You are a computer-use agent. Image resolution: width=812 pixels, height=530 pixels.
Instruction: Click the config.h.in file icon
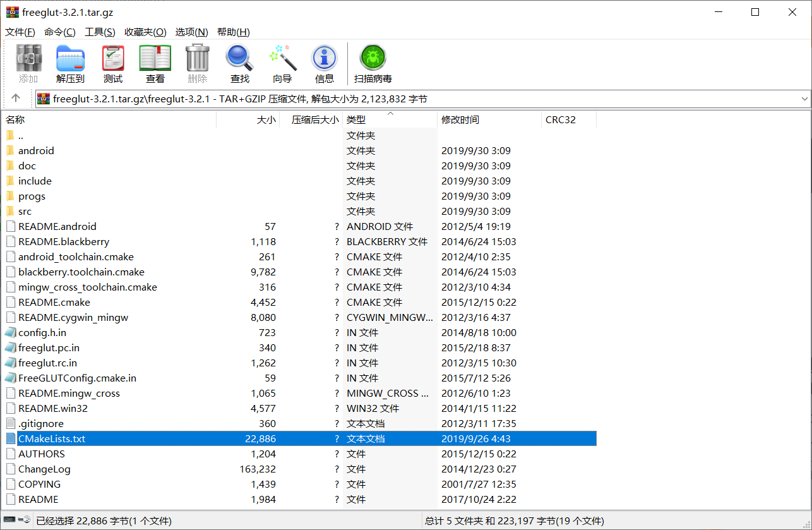pyautogui.click(x=10, y=332)
